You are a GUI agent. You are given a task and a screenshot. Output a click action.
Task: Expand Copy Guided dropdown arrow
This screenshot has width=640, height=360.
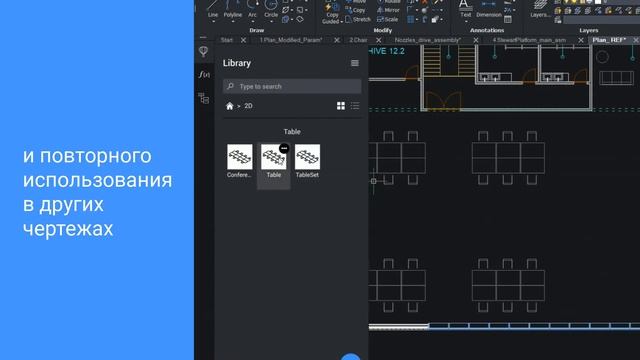click(x=342, y=22)
